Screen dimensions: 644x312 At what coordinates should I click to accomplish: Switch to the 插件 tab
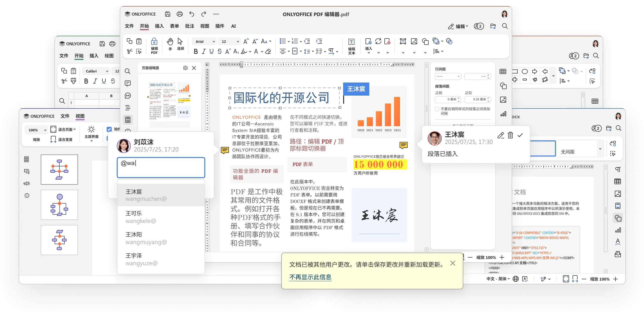click(x=220, y=26)
